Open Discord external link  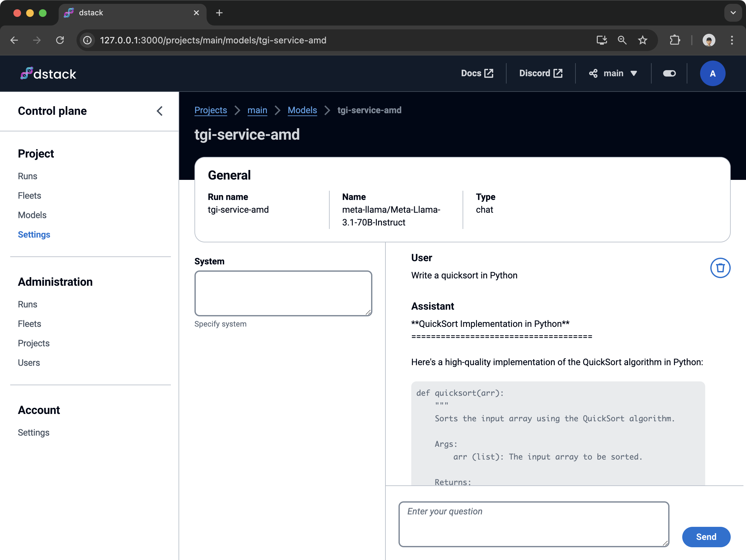541,74
